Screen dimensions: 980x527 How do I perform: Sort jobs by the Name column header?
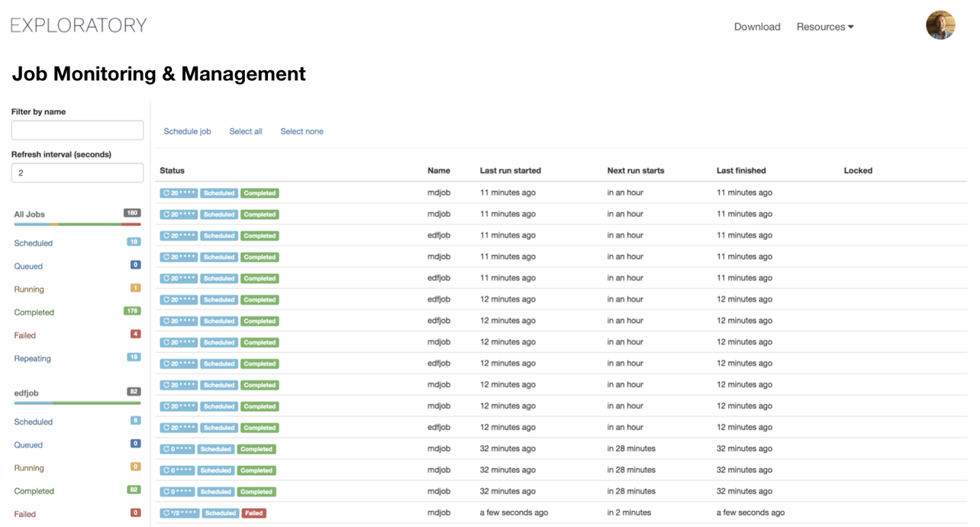tap(438, 170)
